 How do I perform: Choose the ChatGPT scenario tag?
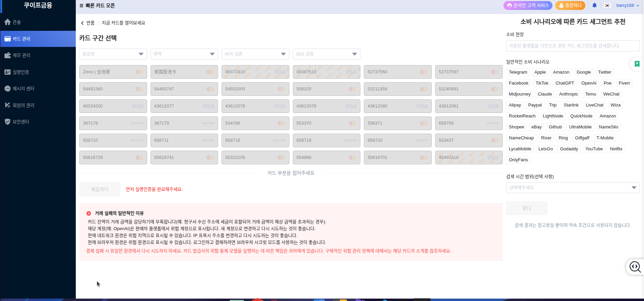tap(564, 83)
